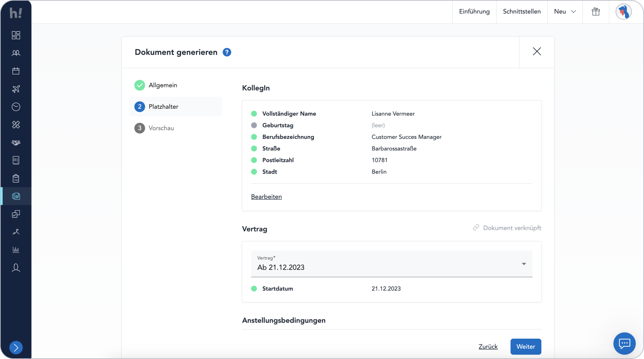Click the blue help question mark icon
The image size is (644, 359).
point(227,52)
